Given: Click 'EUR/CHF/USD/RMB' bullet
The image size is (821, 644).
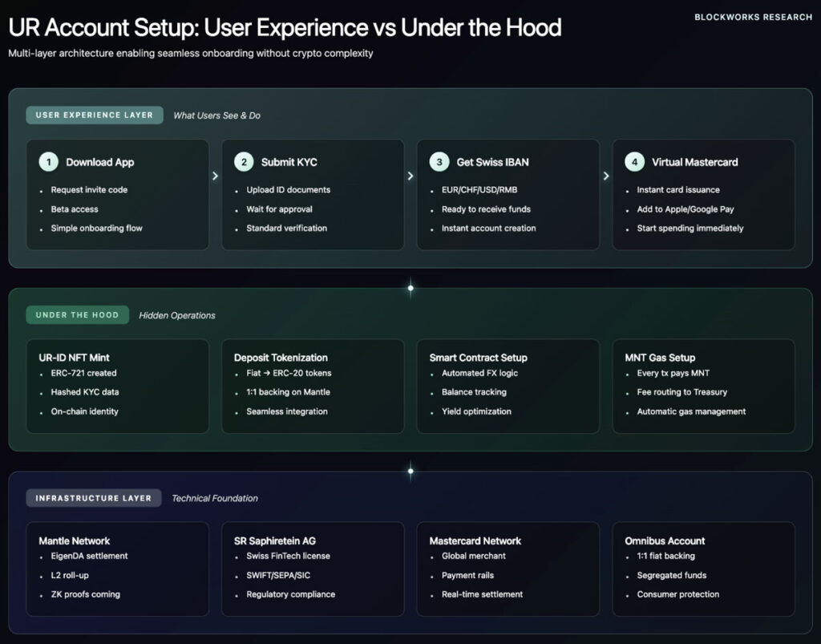Looking at the screenshot, I should [x=479, y=189].
